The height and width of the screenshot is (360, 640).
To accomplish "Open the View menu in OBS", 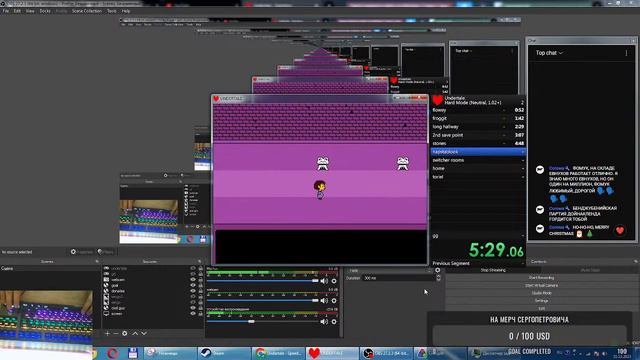I will [x=30, y=11].
